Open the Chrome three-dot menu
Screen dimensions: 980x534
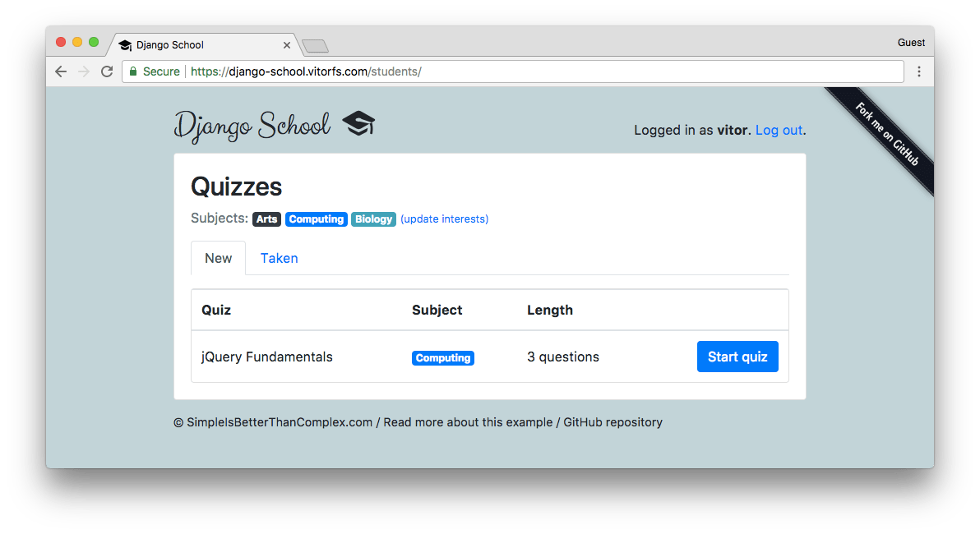pyautogui.click(x=919, y=71)
